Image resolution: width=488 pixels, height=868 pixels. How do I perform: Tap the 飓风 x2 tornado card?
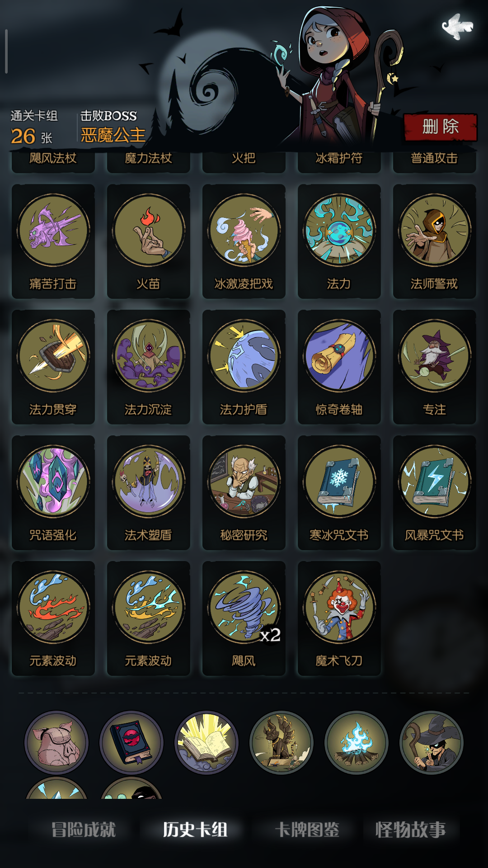[x=244, y=618]
